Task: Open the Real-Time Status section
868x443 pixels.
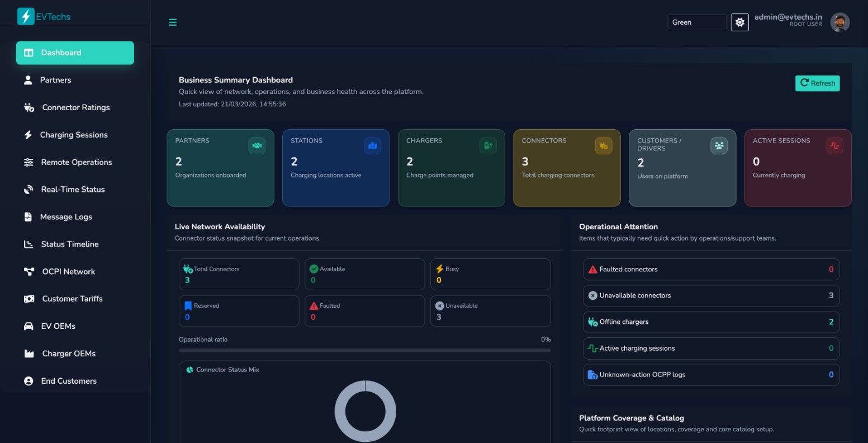Action: click(29, 189)
